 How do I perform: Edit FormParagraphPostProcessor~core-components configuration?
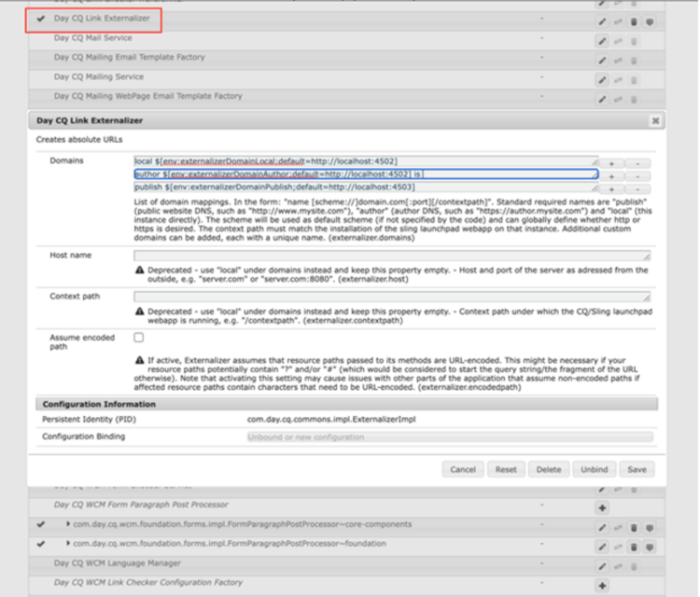point(602,527)
